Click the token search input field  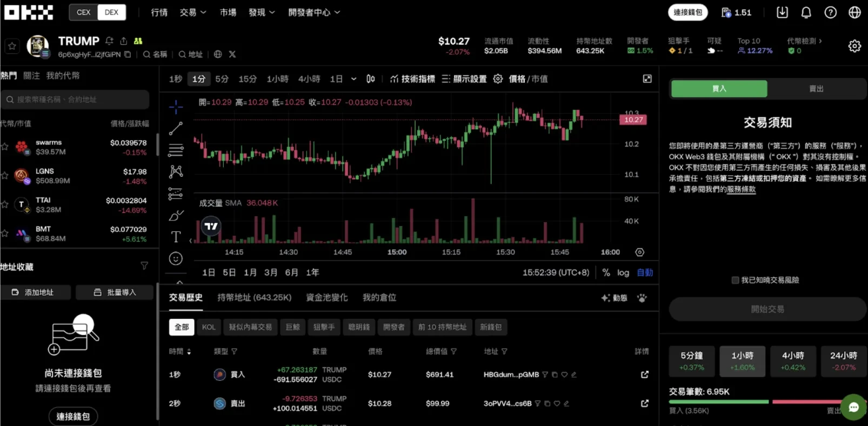point(76,99)
